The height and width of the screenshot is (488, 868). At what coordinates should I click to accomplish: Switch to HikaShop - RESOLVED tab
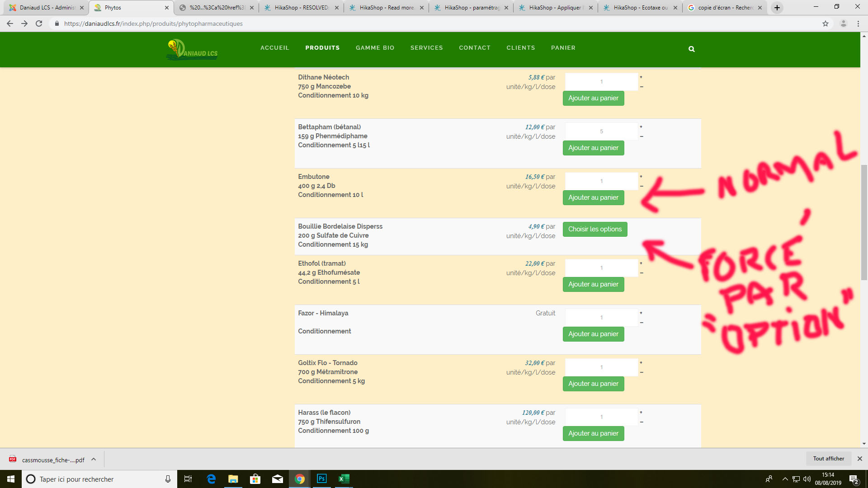[x=301, y=8]
